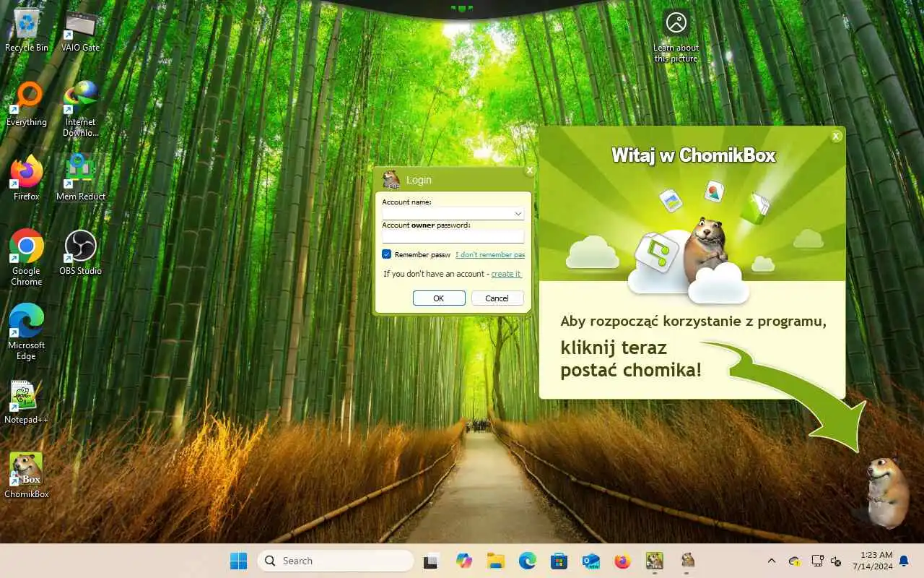Open the Windows Start menu

pos(238,561)
